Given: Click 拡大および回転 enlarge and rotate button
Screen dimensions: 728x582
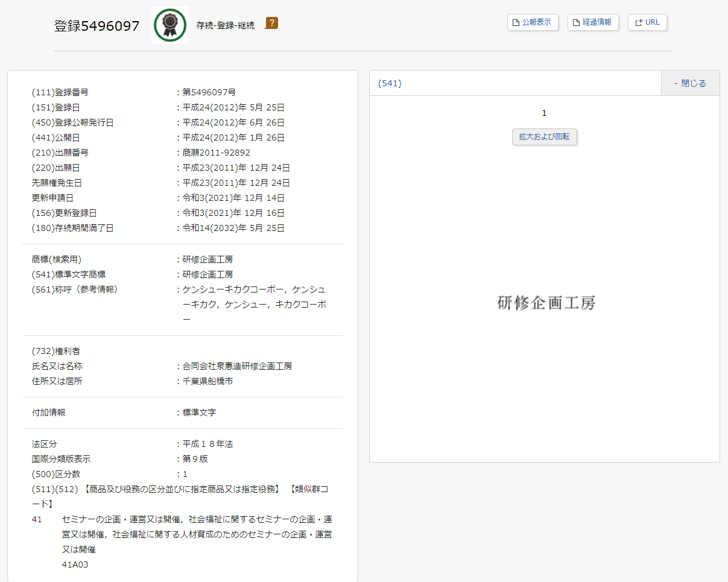Looking at the screenshot, I should pos(545,137).
